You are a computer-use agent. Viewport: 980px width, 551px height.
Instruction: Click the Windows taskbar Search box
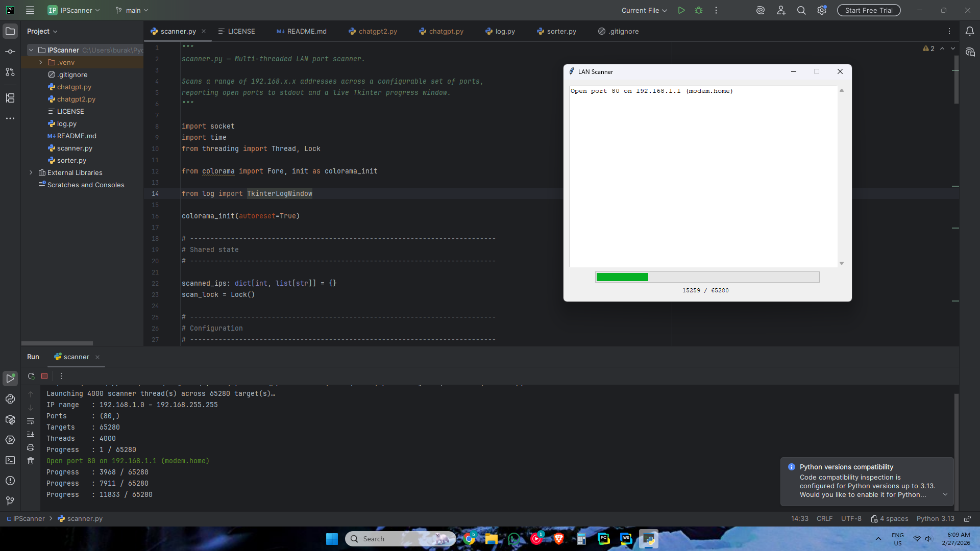400,539
